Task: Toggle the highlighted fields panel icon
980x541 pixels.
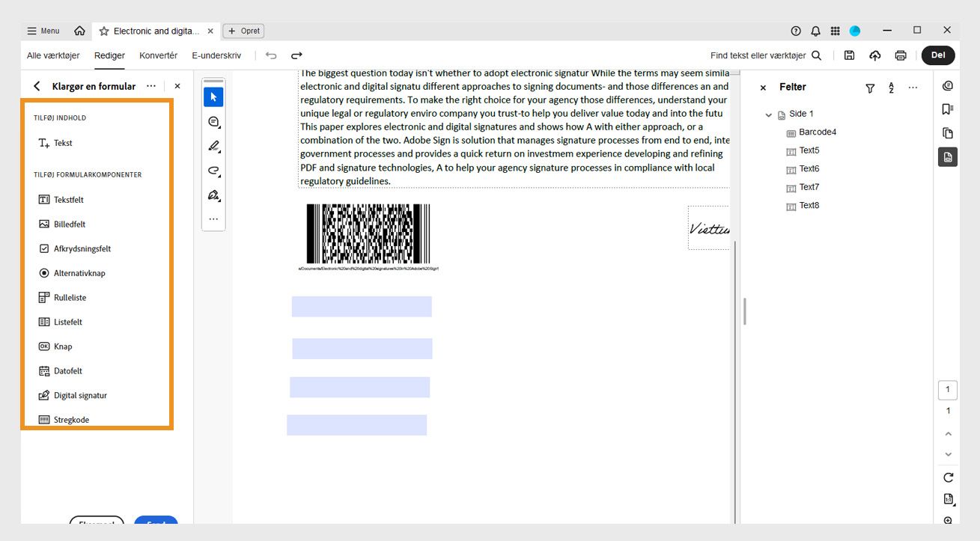Action: 948,157
